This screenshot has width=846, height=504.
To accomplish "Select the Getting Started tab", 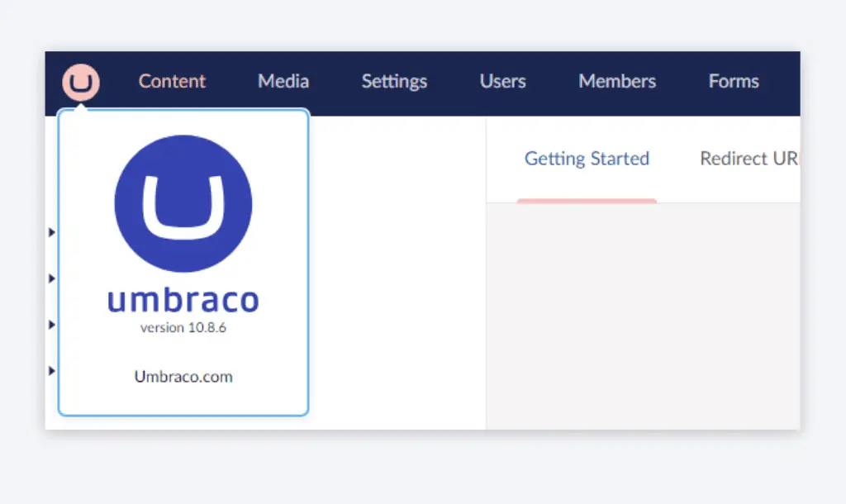I will click(x=587, y=159).
